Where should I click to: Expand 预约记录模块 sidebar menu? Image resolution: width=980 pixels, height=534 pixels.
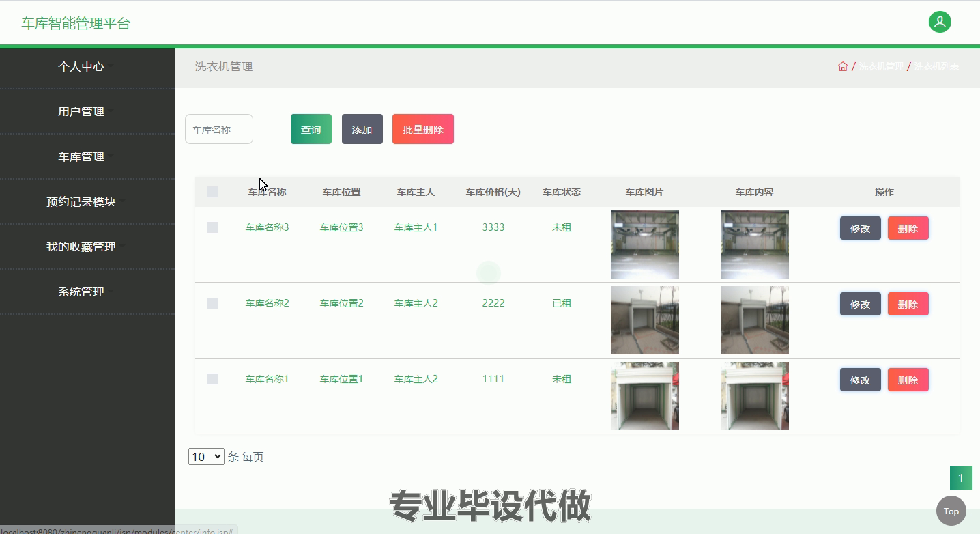pos(87,202)
